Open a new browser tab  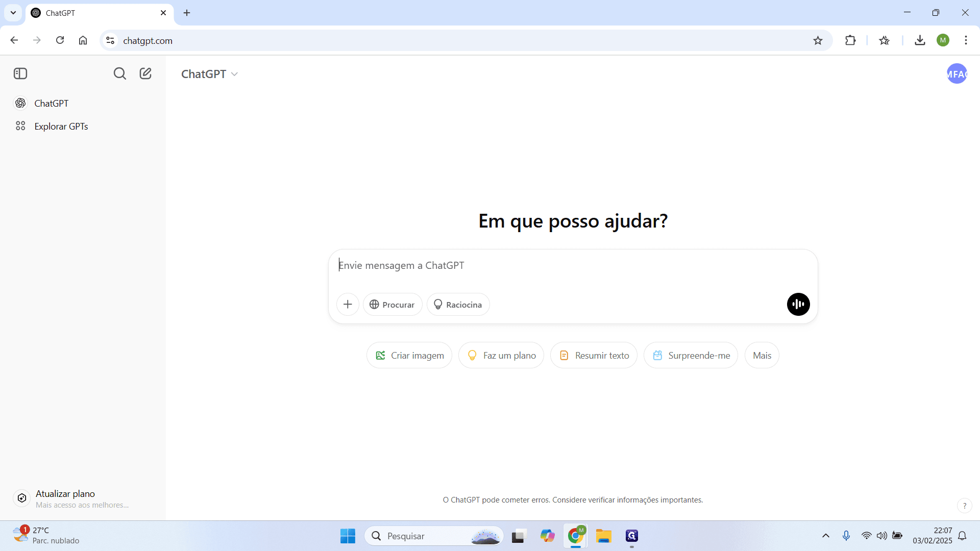coord(187,13)
